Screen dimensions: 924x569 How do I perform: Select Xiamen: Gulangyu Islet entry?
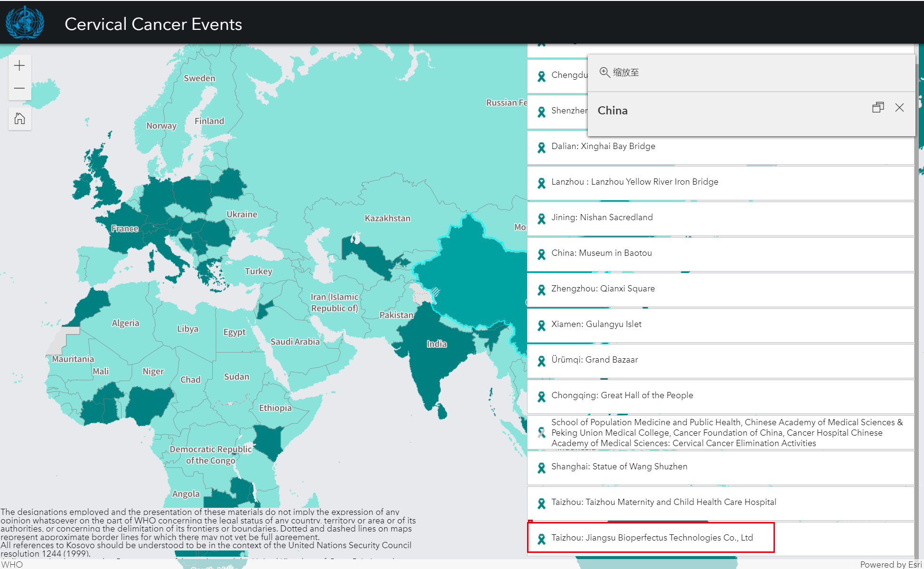pos(596,324)
